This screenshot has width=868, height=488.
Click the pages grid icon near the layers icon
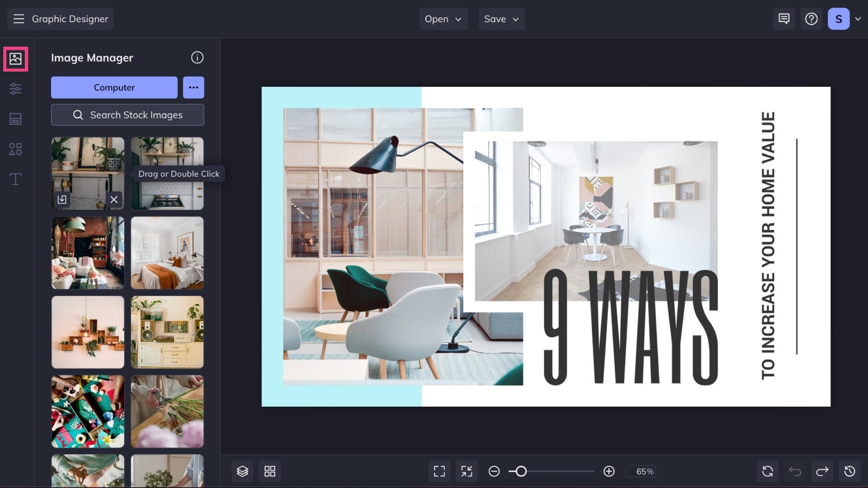(x=270, y=471)
